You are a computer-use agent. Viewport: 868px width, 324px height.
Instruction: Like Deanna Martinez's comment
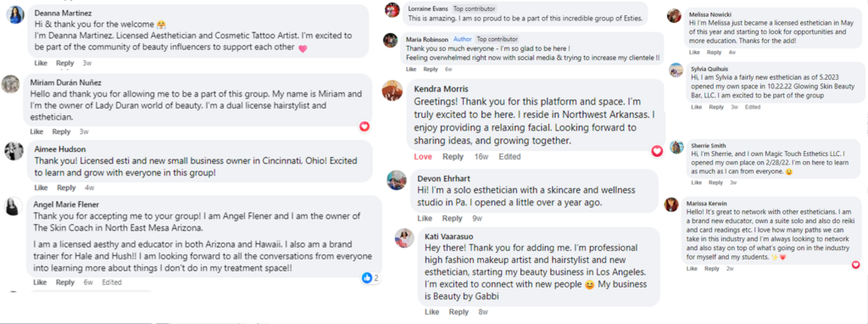(41, 63)
